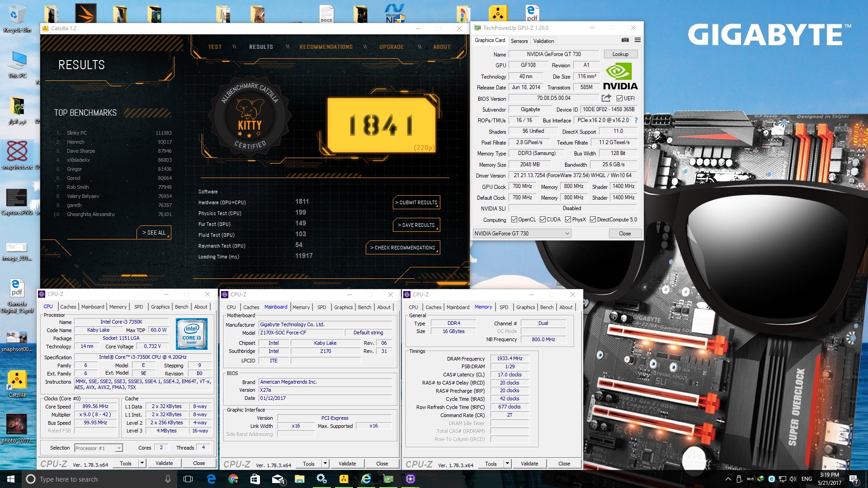The height and width of the screenshot is (488, 868).
Task: Click the Windows Start button
Action: click(x=11, y=479)
